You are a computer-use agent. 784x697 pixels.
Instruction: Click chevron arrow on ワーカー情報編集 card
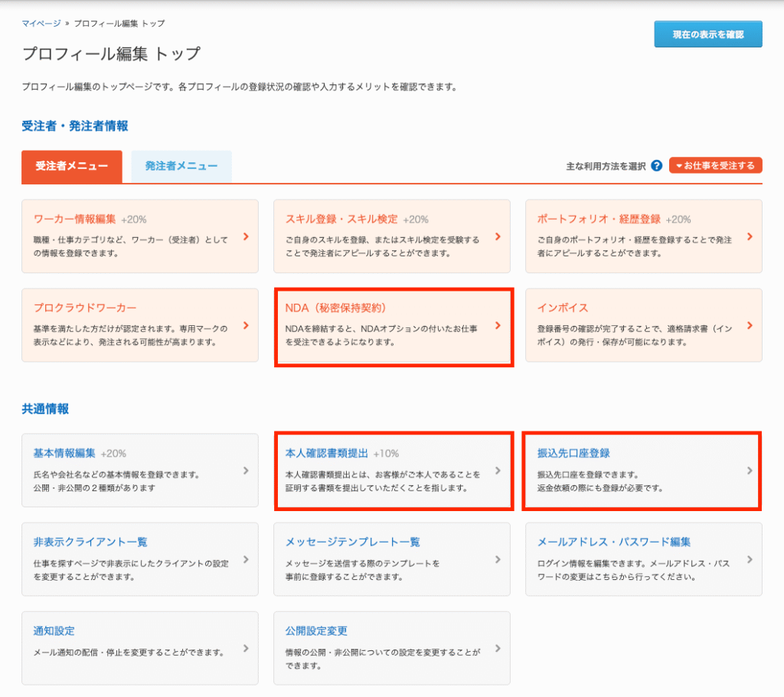click(246, 236)
